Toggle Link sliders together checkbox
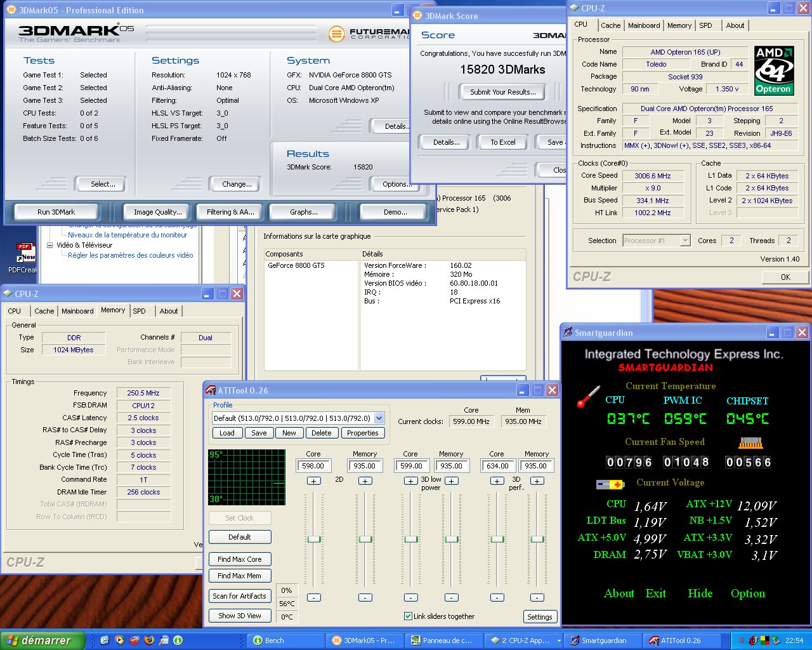This screenshot has width=812, height=650. [x=408, y=616]
